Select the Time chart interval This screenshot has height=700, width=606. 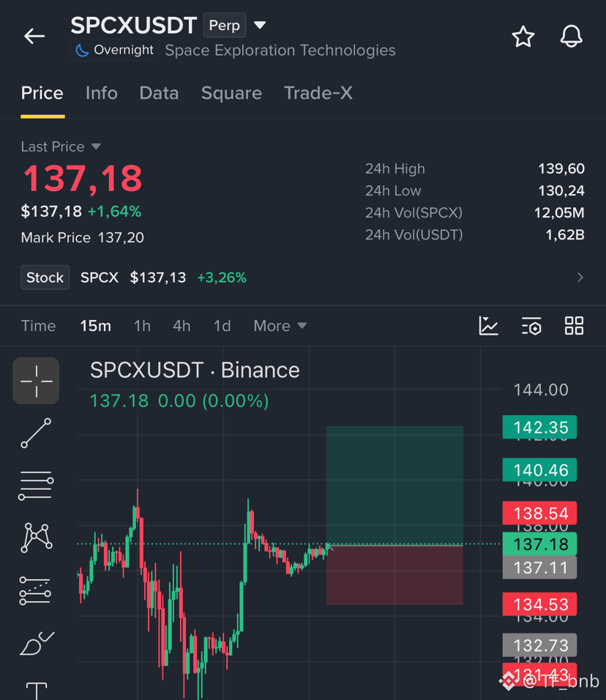pyautogui.click(x=38, y=326)
